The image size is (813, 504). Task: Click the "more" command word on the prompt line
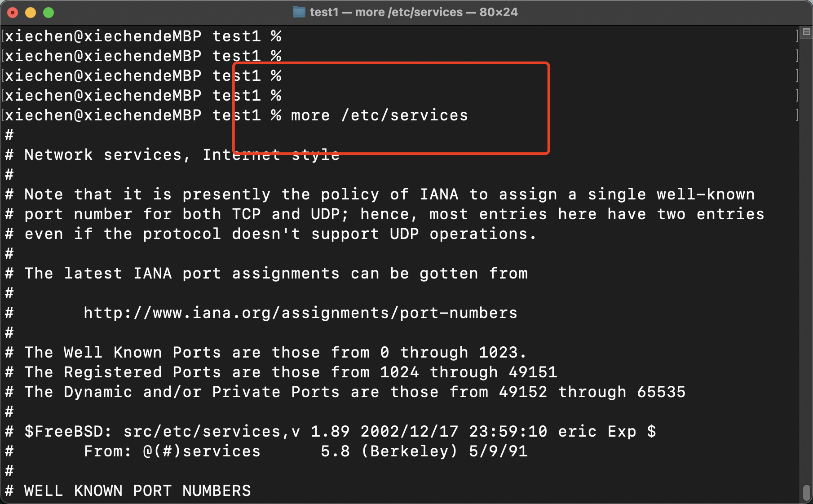click(310, 115)
